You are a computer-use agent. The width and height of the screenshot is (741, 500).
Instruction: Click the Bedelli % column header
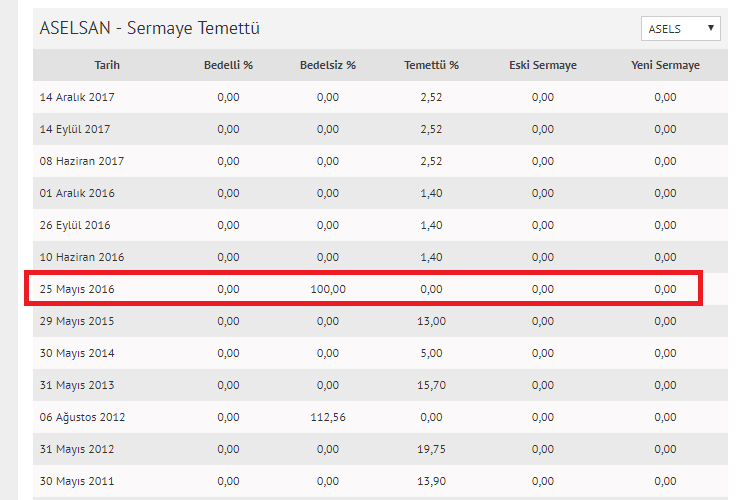[x=228, y=65]
